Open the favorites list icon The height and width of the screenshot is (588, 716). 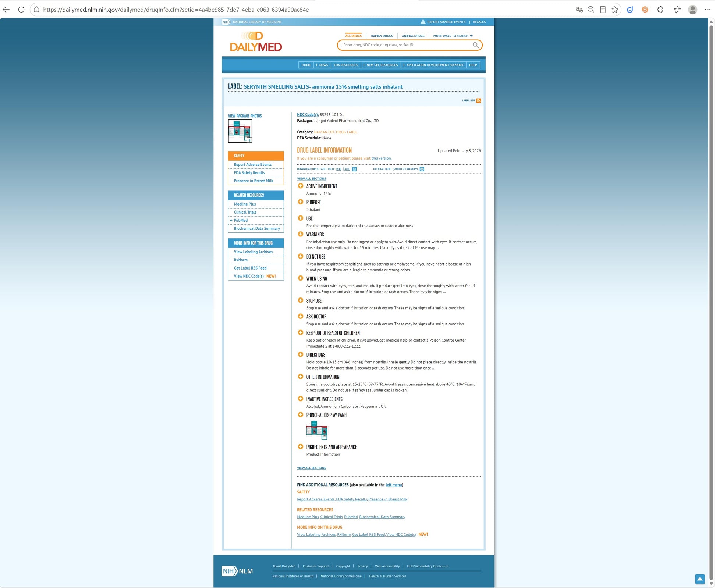677,10
